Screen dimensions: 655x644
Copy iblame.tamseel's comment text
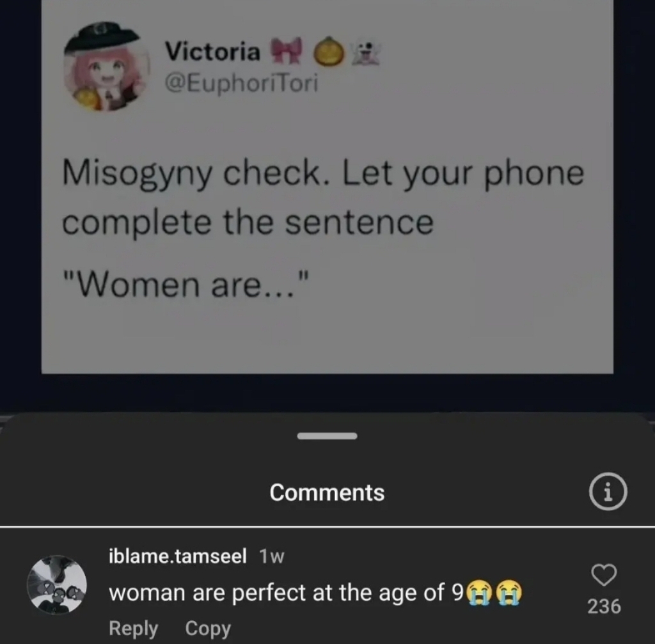tap(208, 629)
